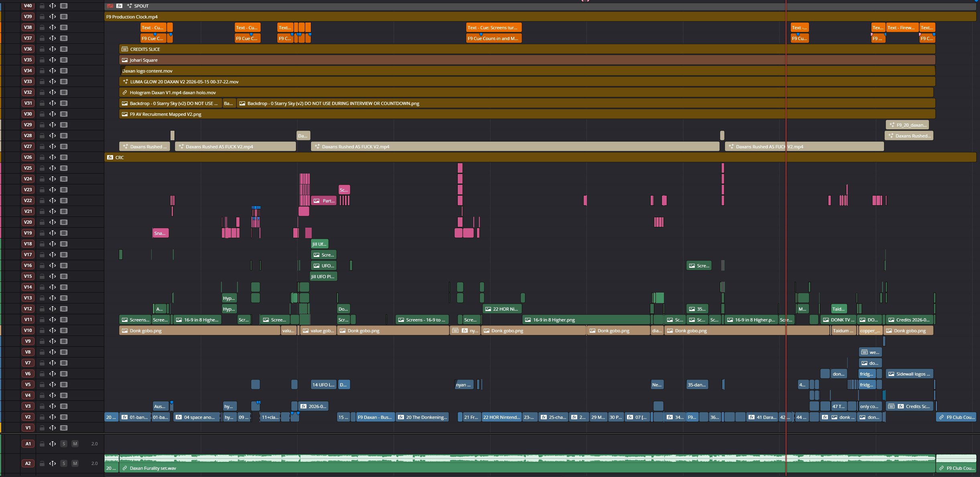Lock track V29
The width and height of the screenshot is (980, 477).
tap(42, 125)
